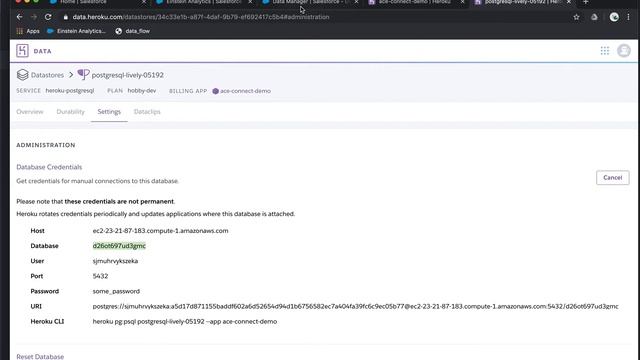Switch to the Dataclips tab

(147, 112)
